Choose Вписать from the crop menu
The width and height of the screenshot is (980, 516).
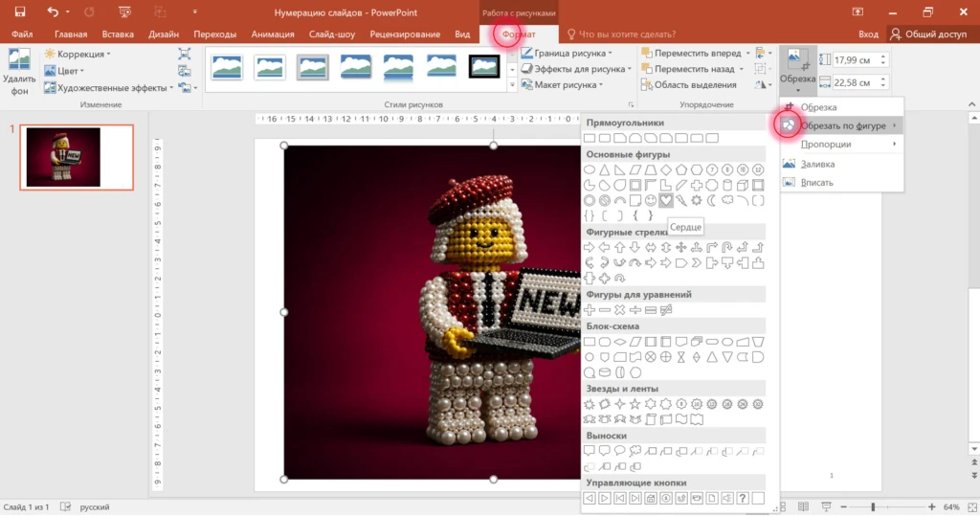tap(841, 183)
